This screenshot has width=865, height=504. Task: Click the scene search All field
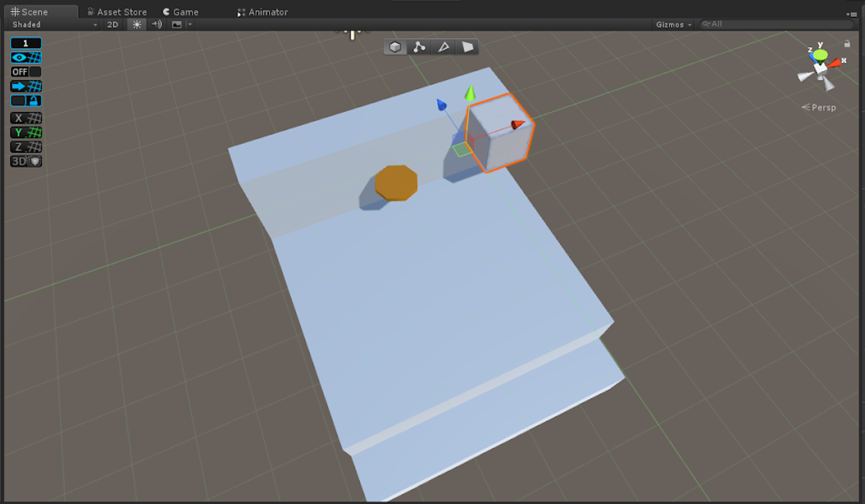(777, 24)
